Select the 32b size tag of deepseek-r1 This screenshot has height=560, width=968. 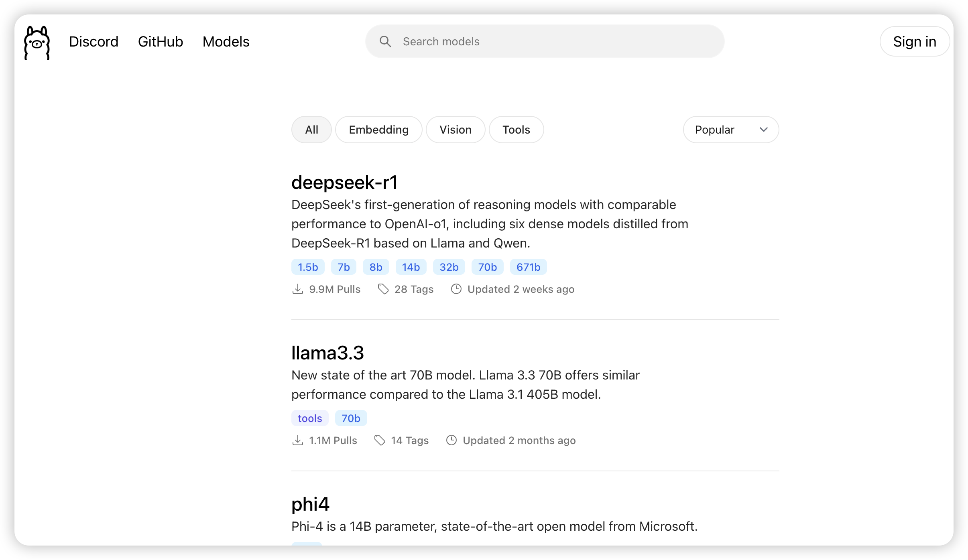coord(449,267)
